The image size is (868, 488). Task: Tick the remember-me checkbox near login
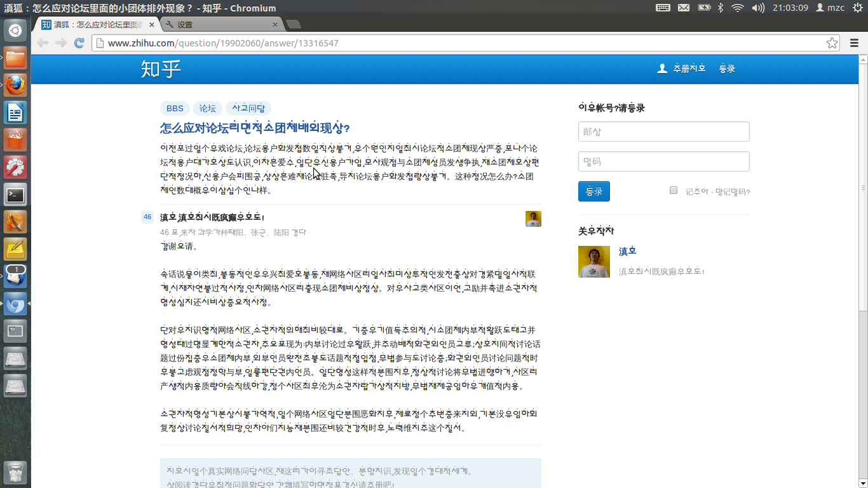point(674,190)
